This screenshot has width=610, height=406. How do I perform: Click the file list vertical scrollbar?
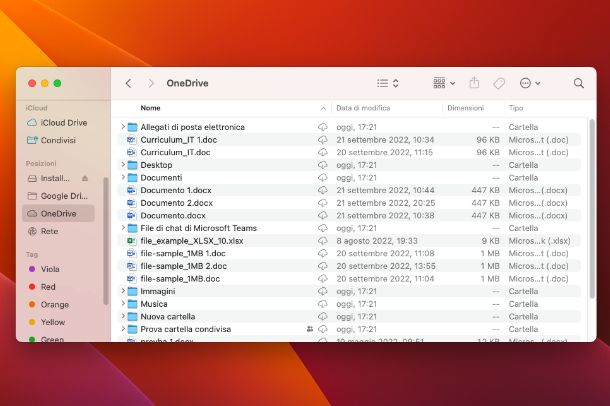tap(592, 209)
